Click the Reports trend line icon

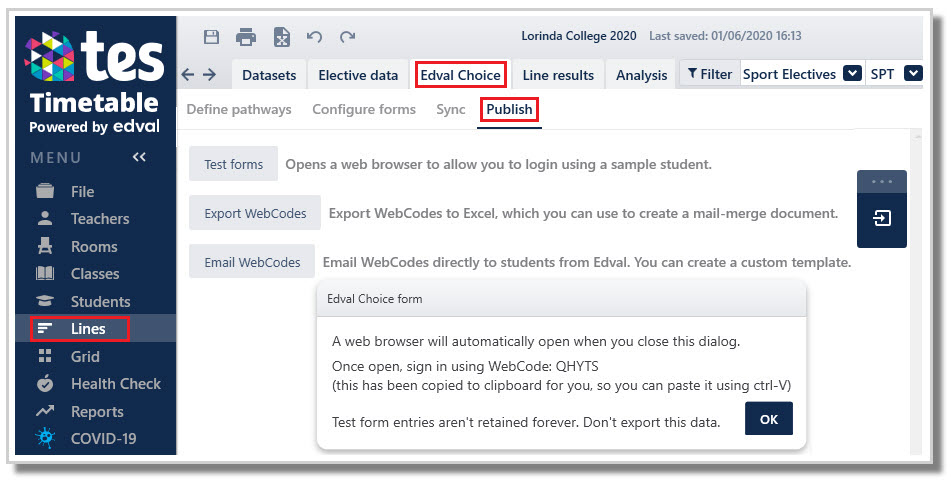tap(45, 411)
